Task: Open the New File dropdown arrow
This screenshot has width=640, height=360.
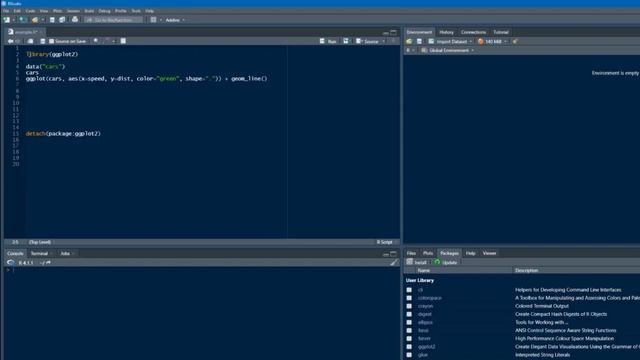Action: point(13,20)
